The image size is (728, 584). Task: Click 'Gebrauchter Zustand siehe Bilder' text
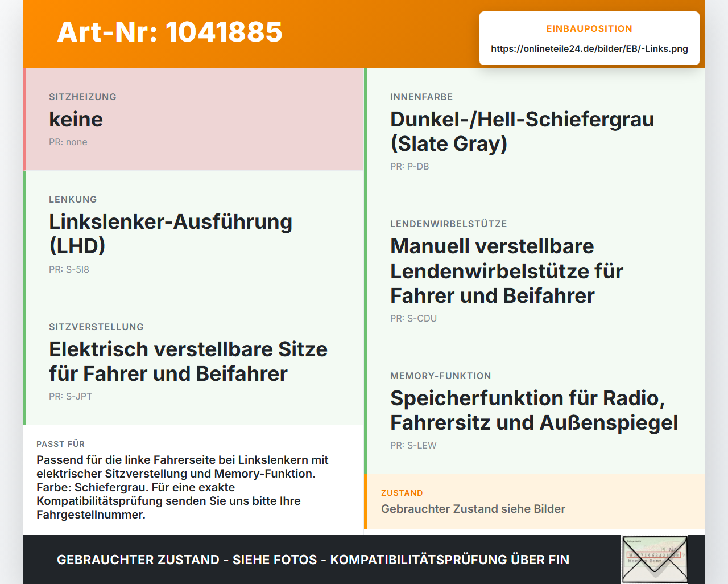click(473, 509)
